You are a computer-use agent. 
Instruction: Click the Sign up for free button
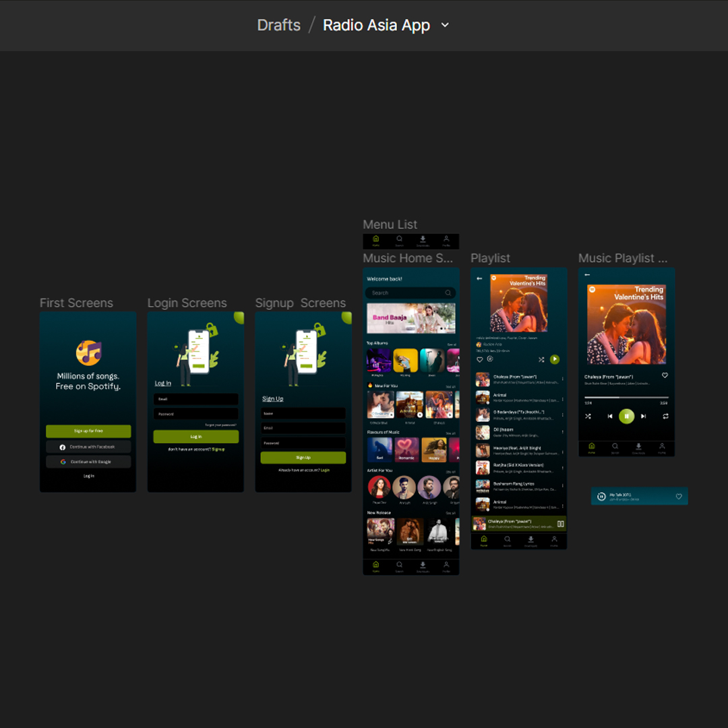pyautogui.click(x=88, y=431)
